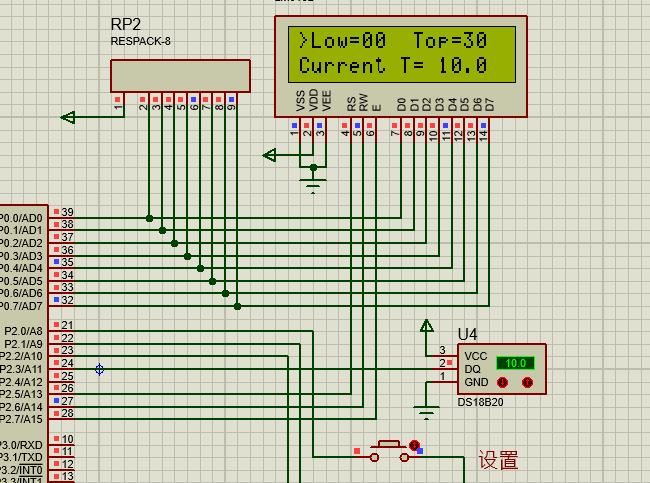Click the P2.7/A15 pin label
This screenshot has width=650, height=483.
[21, 419]
